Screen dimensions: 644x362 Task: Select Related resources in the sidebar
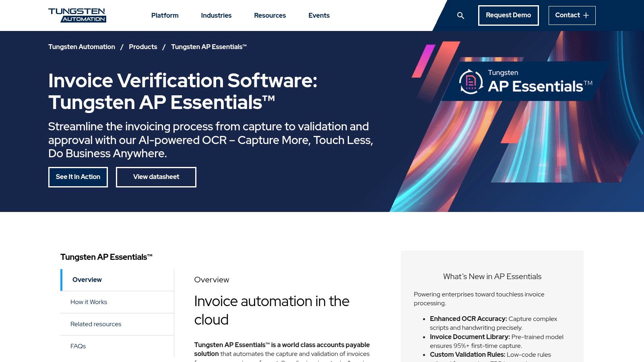coord(95,324)
